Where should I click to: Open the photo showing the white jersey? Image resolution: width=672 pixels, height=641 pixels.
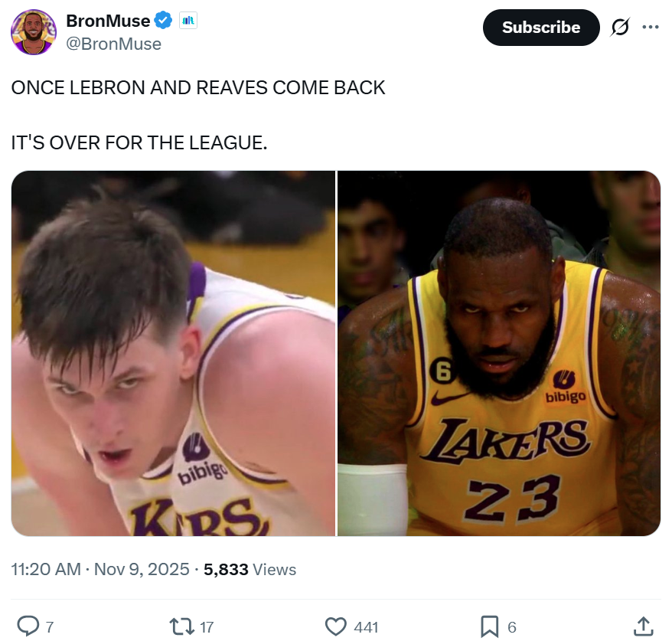click(x=173, y=353)
